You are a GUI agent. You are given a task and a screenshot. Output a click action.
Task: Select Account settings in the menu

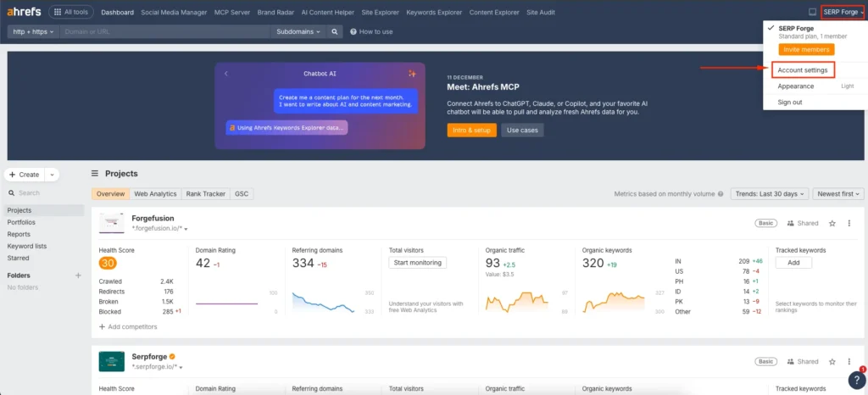(x=802, y=70)
